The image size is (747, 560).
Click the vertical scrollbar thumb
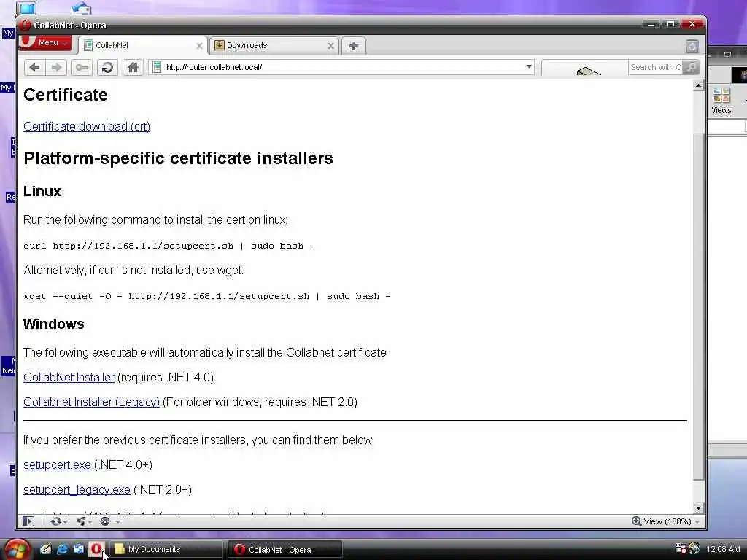click(x=698, y=306)
